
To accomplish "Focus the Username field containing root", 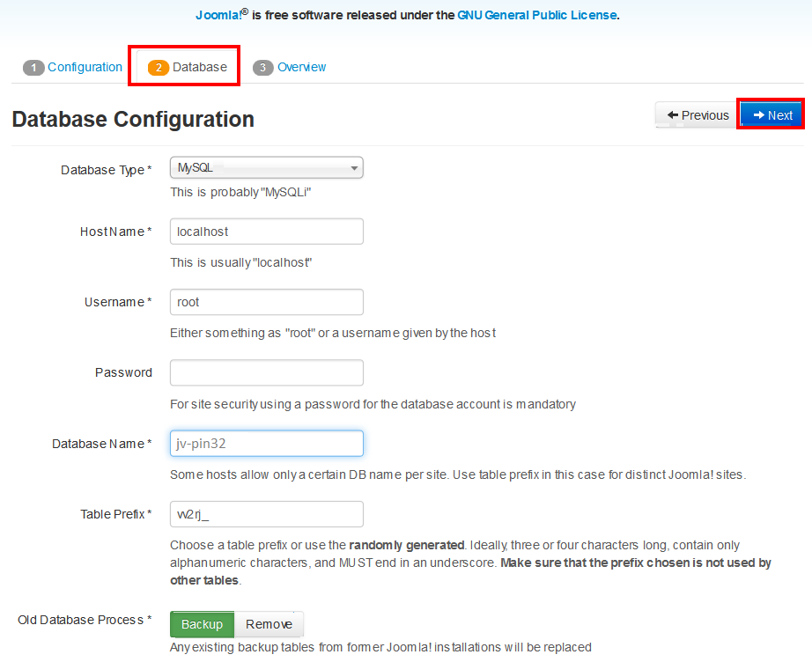I will tap(267, 302).
